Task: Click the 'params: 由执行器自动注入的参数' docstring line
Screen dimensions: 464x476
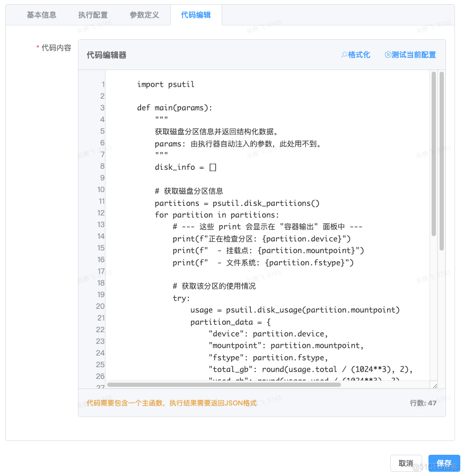Action: (238, 144)
